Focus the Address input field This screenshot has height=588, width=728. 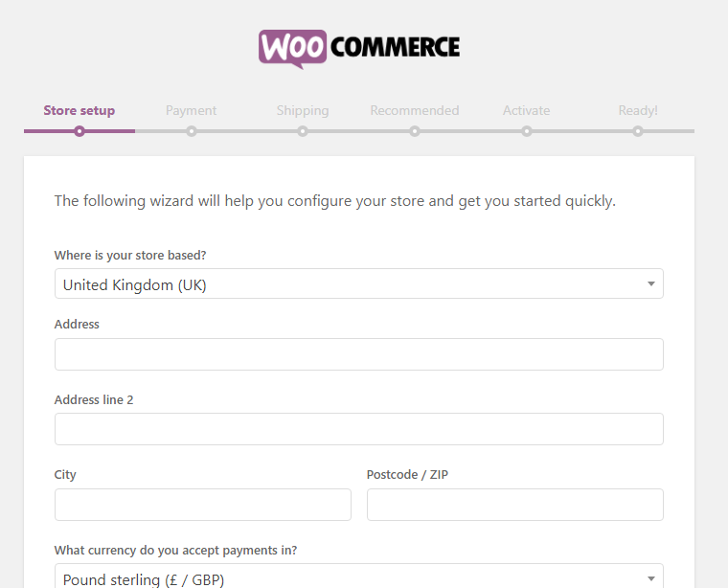359,354
